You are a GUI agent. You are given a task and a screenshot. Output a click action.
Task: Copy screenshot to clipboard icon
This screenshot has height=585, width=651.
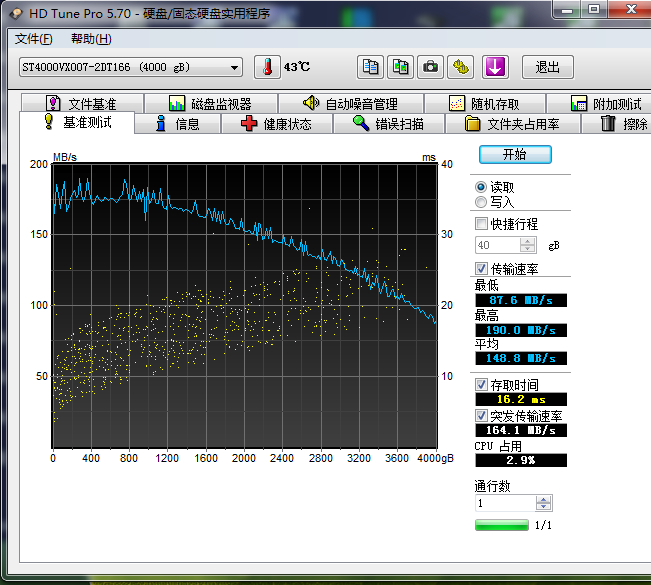[x=401, y=67]
